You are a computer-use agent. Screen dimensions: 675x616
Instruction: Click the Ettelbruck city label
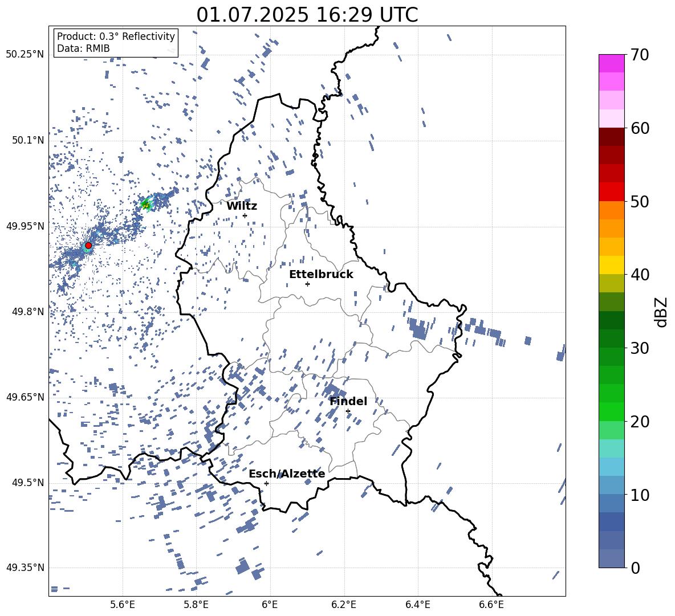coord(321,275)
